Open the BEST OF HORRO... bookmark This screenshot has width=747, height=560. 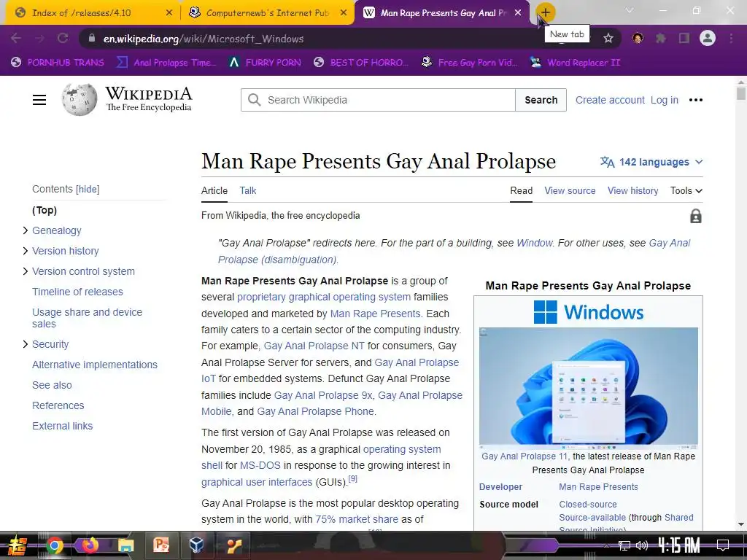click(361, 63)
